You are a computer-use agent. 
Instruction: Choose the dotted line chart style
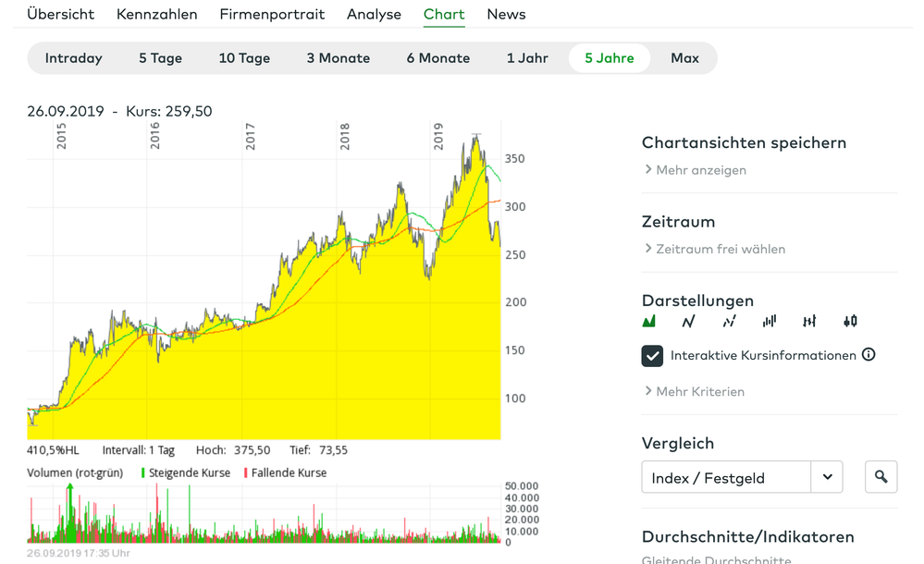tap(729, 321)
